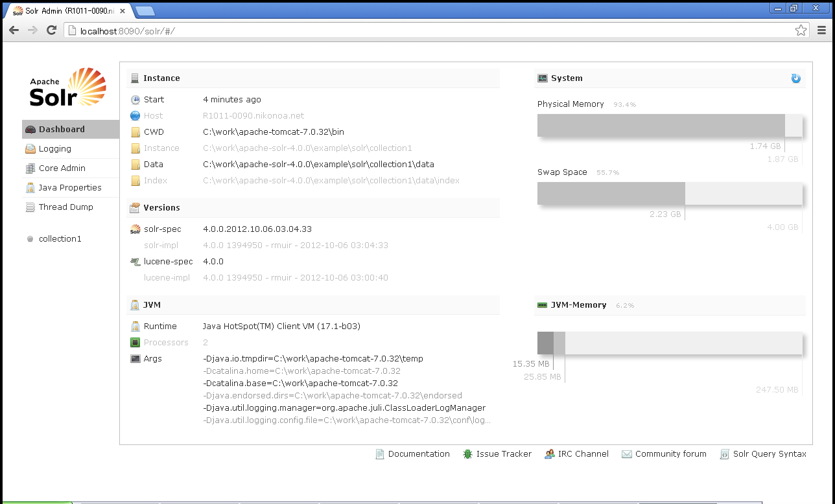Screen dimensions: 835x504
Task: Click the Physical Memory usage bar
Action: point(670,126)
